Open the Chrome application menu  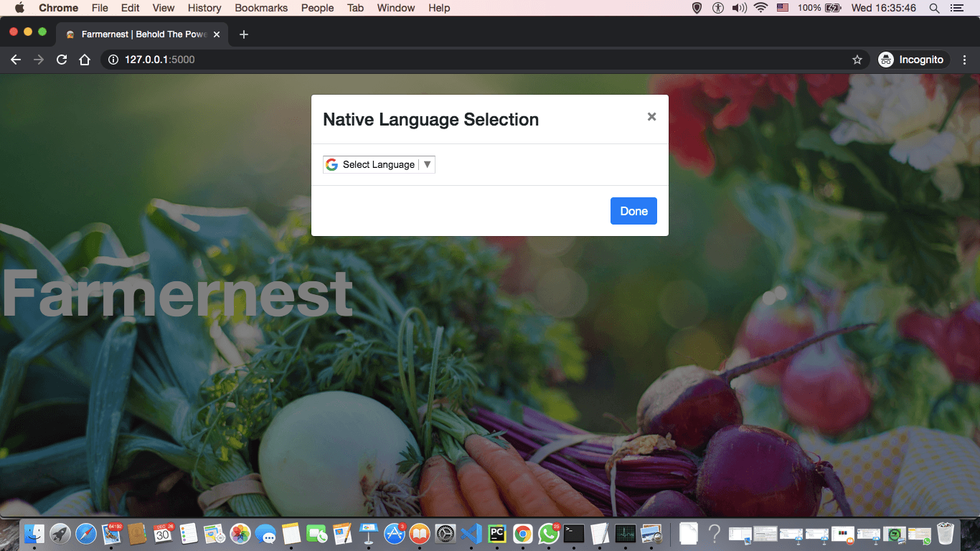pyautogui.click(x=59, y=8)
